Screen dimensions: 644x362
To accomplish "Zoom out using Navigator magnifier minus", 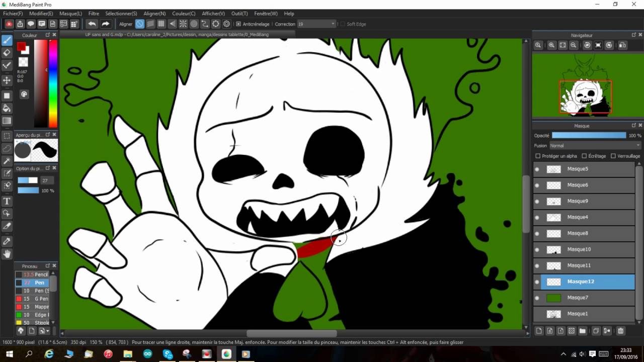I will pyautogui.click(x=574, y=45).
